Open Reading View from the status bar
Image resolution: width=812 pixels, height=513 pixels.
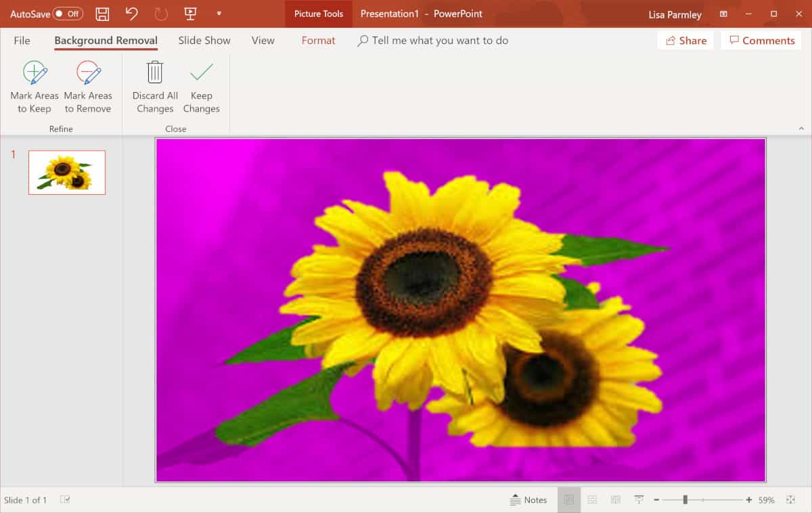(615, 499)
